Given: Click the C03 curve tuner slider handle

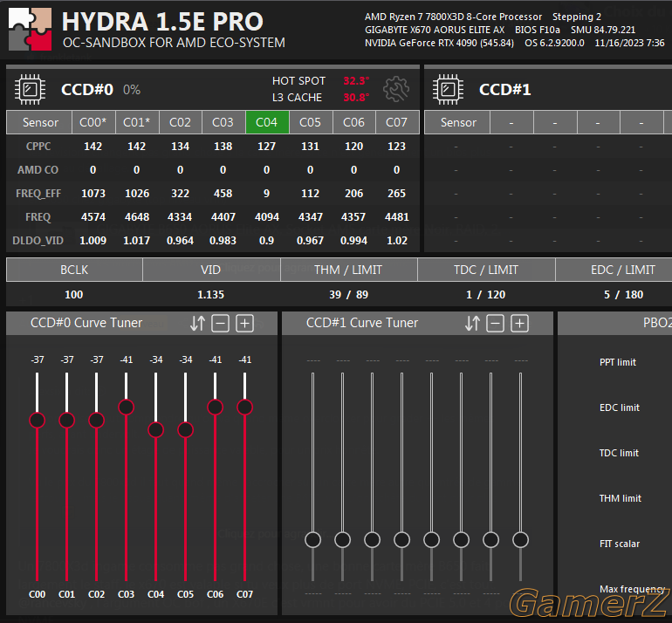Looking at the screenshot, I should coord(126,407).
